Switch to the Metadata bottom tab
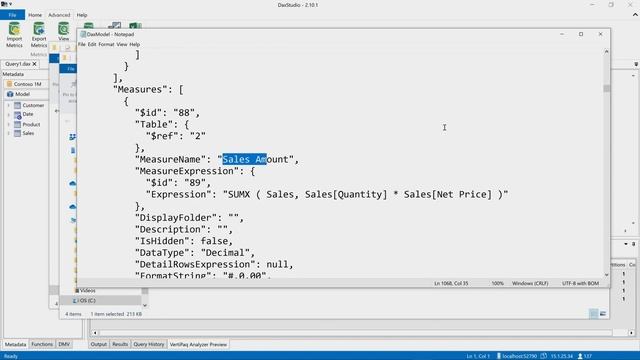This screenshot has height=360, width=640. [x=15, y=344]
